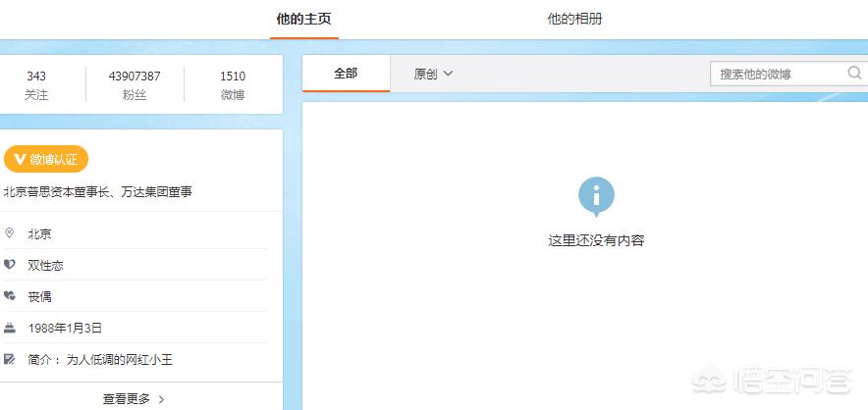The width and height of the screenshot is (868, 410).
Task: Click the V icon in 微博认证 badge
Action: [21, 159]
